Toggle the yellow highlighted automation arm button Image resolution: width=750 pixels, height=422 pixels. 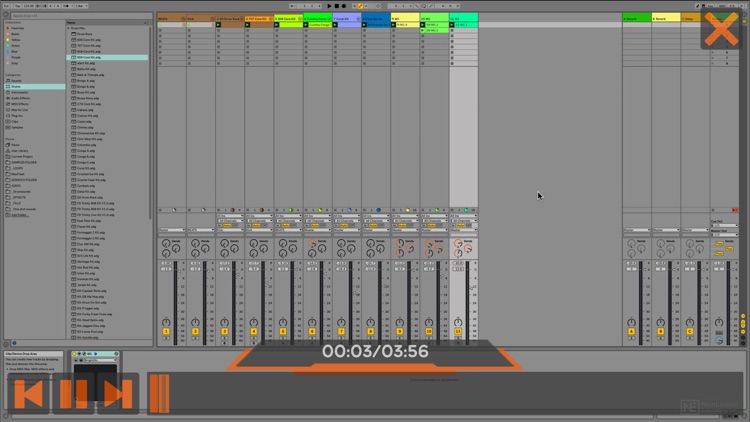click(x=360, y=6)
